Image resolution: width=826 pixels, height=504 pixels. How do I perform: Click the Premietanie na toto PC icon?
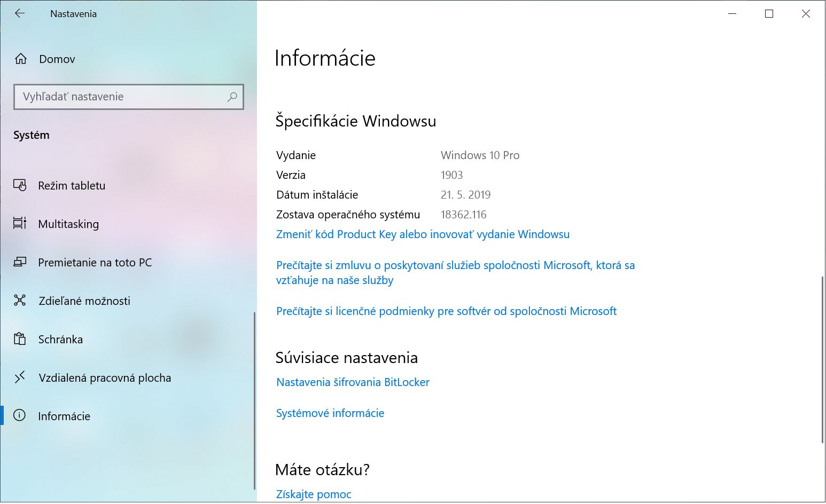coord(20,262)
